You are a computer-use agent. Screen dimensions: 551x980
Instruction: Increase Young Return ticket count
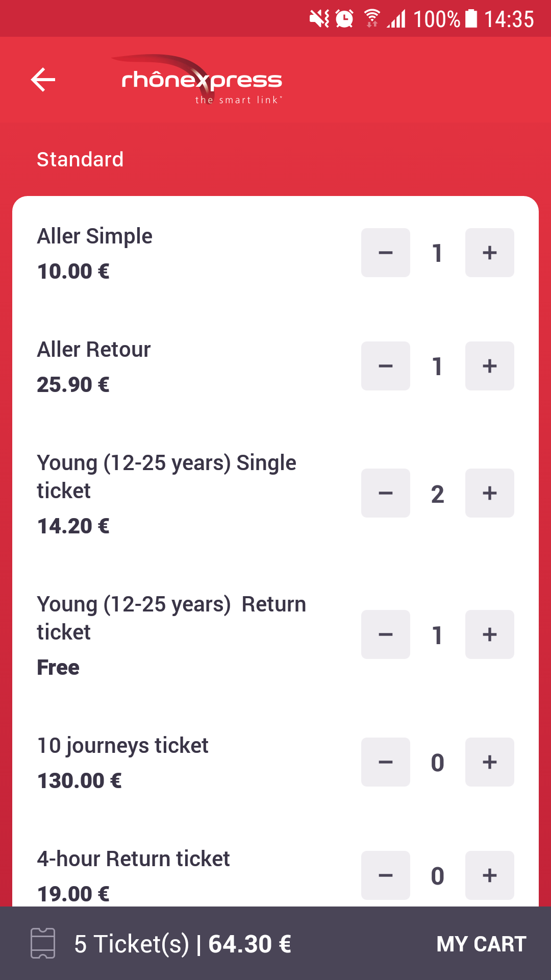click(x=490, y=634)
